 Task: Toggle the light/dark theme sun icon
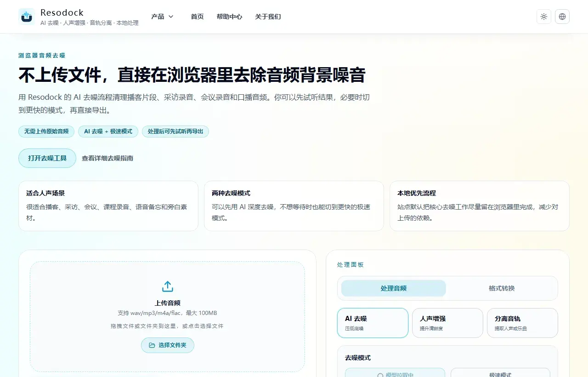point(544,17)
